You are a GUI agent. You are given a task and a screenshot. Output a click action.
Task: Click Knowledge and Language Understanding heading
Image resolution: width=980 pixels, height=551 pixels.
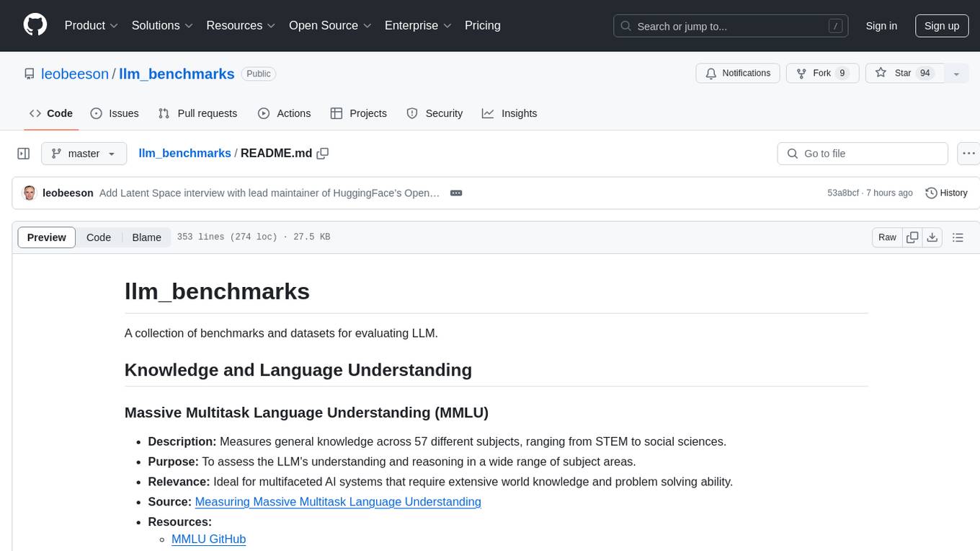tap(298, 370)
